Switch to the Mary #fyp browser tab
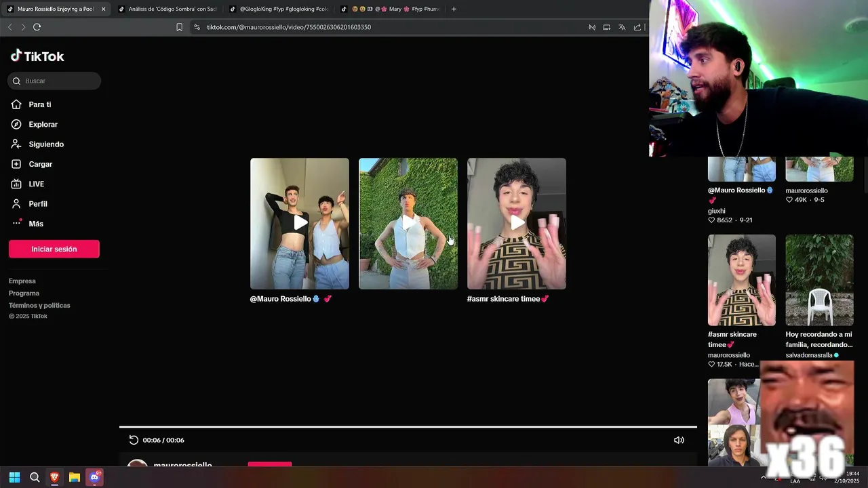The width and height of the screenshot is (868, 488). coord(390,9)
